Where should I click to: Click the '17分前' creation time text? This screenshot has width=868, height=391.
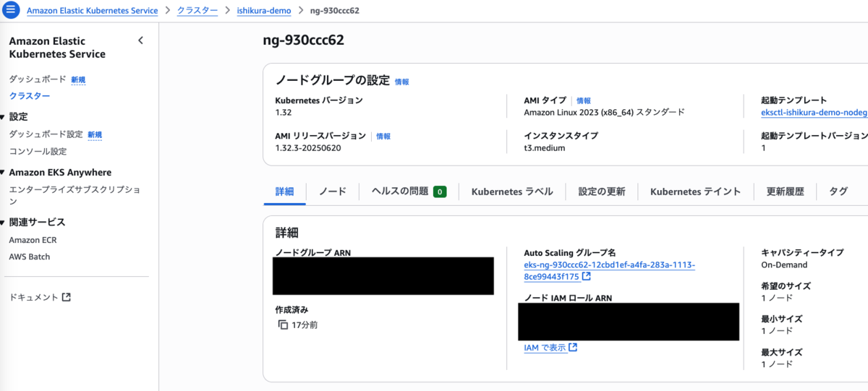tap(305, 325)
